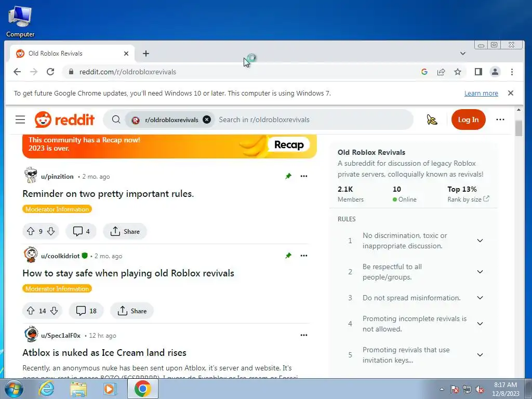Click the Chrome back arrow
Screen dimensions: 532x399
(x=17, y=72)
